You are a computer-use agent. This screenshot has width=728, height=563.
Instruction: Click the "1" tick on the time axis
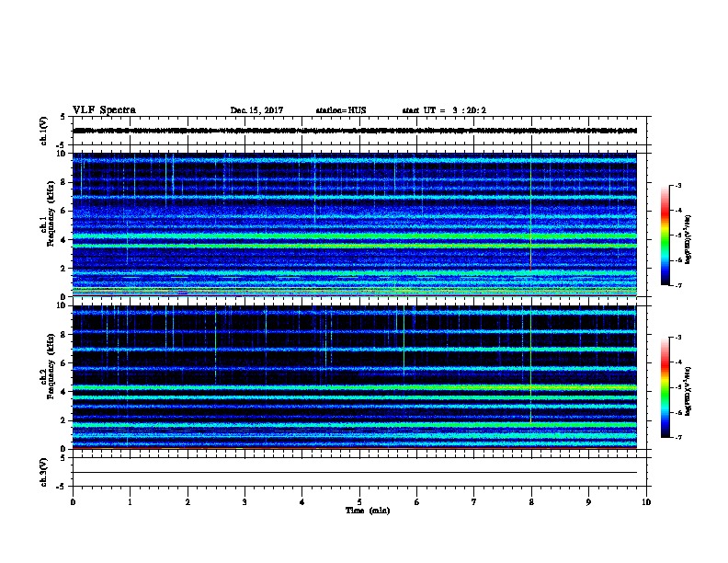[130, 502]
